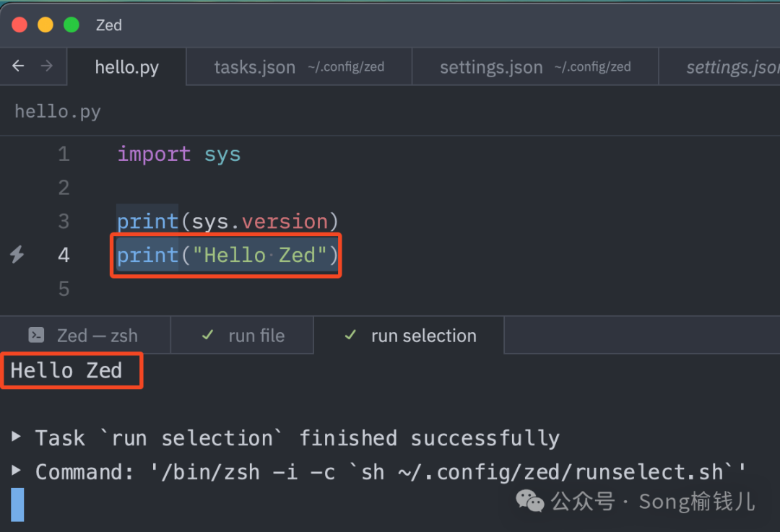Open the tasks.json tab
The height and width of the screenshot is (532, 780).
[x=299, y=66]
